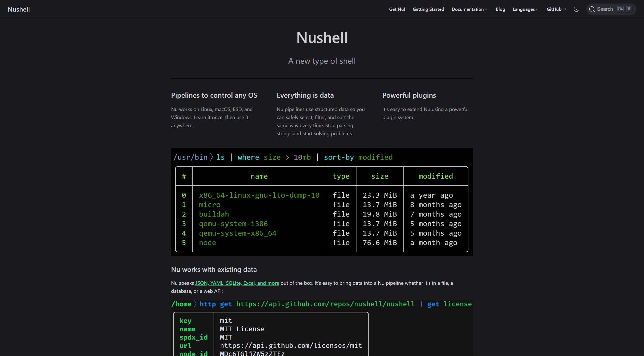Follow JSON, YAML, SQLite, Excel, and more link
644x356 pixels.
coord(237,283)
